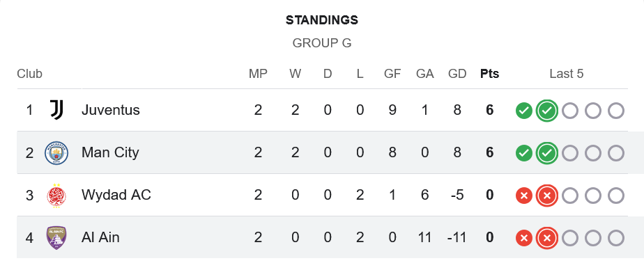Click the Man City club badge

click(56, 152)
